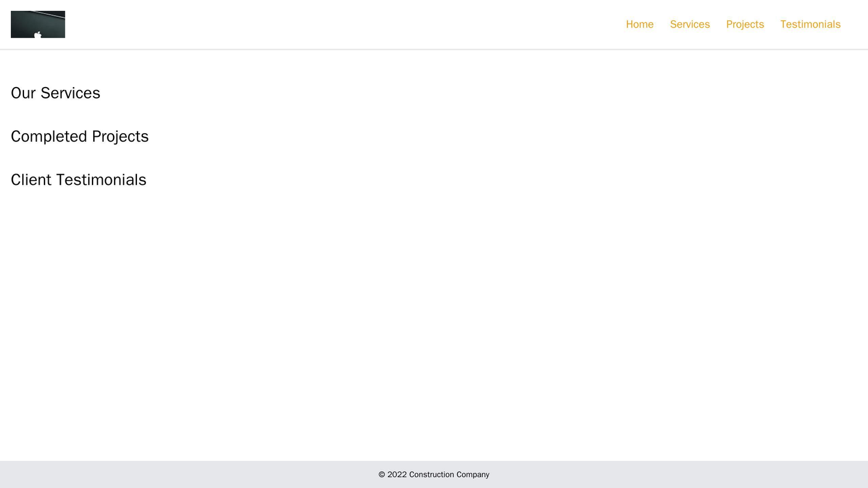Click the Client Testimonials heading

(78, 180)
